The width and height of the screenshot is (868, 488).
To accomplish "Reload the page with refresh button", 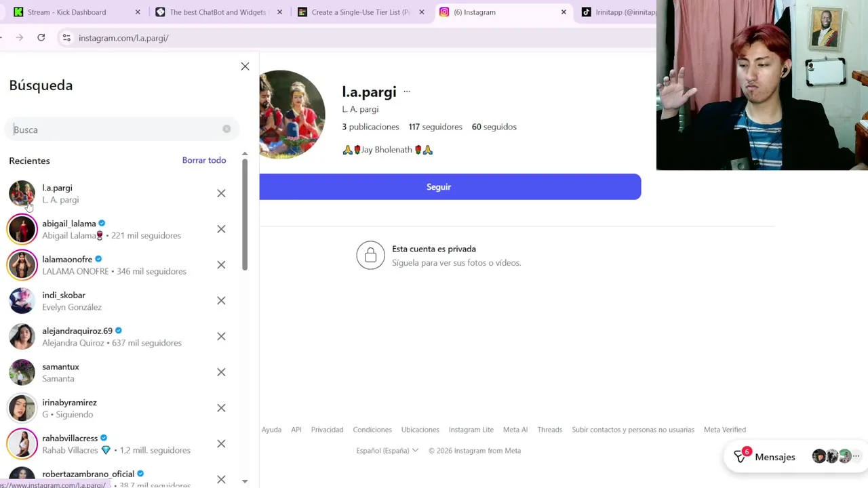I will pos(41,38).
